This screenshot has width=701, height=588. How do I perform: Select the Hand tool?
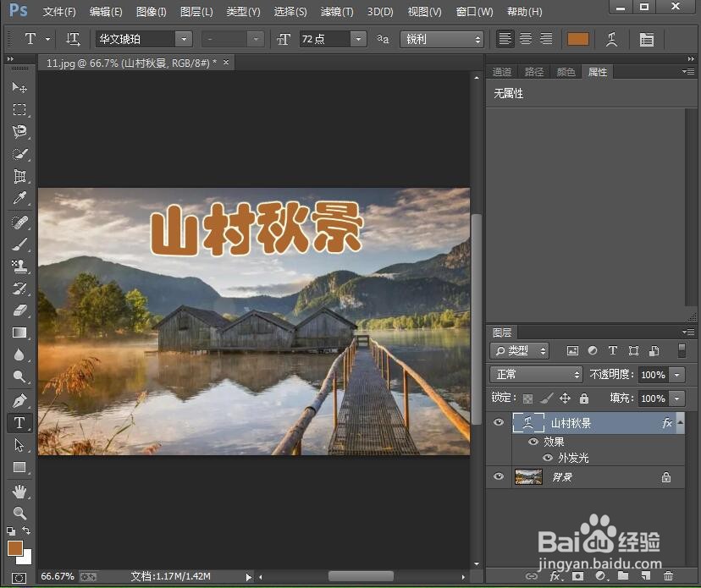pyautogui.click(x=19, y=492)
